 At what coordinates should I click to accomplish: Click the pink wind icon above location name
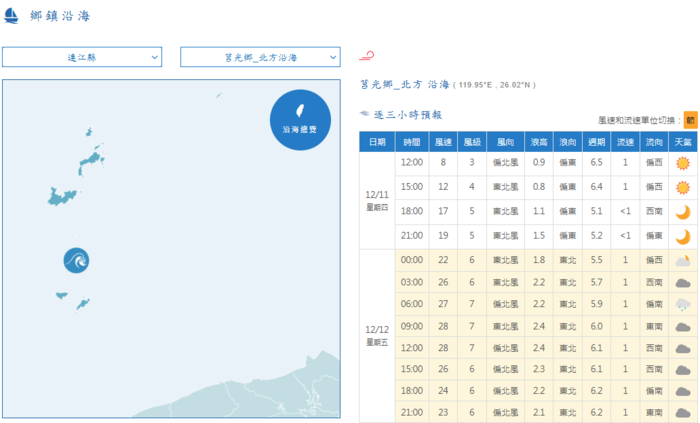point(367,56)
